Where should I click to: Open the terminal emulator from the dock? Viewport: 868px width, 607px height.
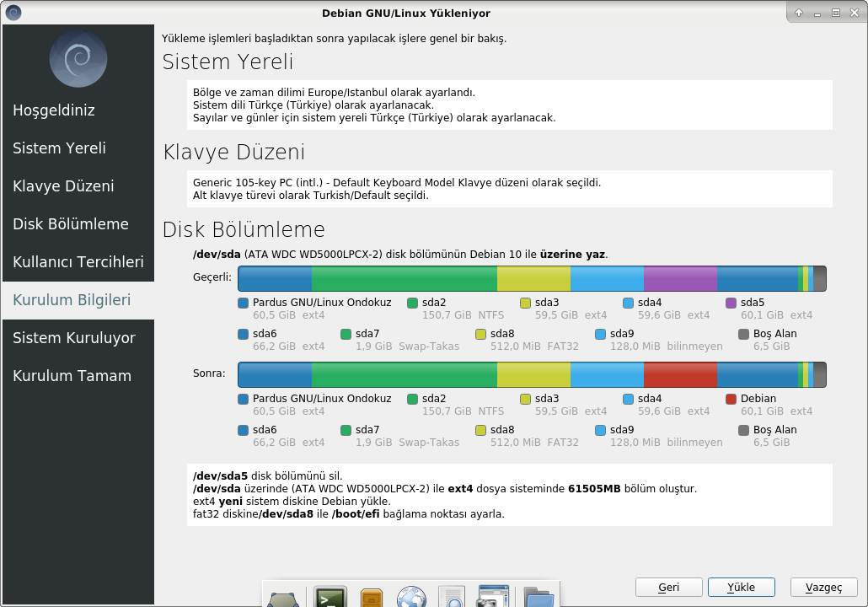[330, 597]
